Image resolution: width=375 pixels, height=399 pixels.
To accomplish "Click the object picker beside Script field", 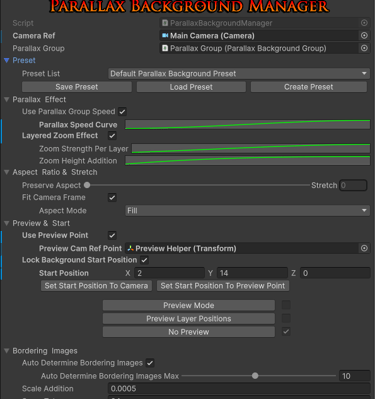I will (x=364, y=23).
